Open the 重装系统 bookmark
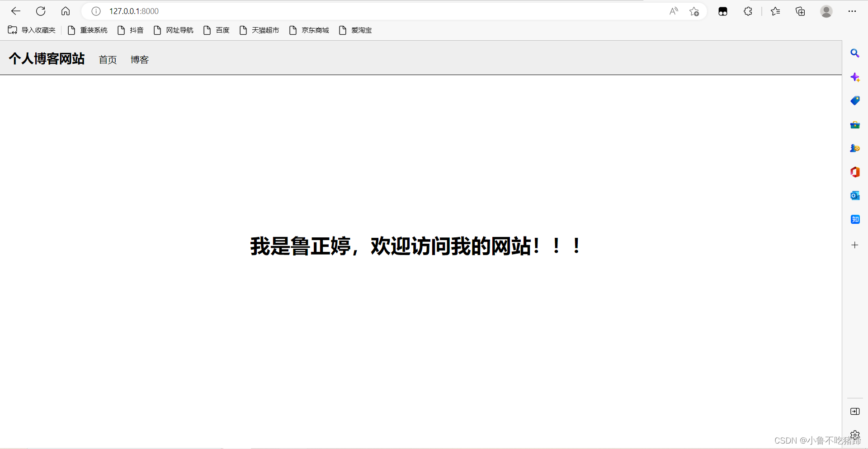Image resolution: width=868 pixels, height=449 pixels. pos(88,30)
